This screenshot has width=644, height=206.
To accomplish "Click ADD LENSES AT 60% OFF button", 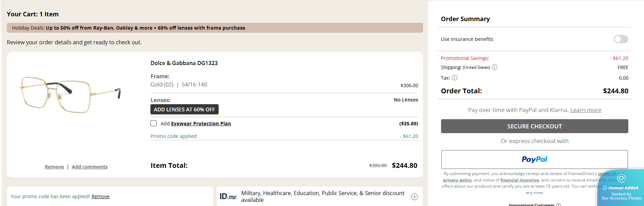I will pyautogui.click(x=184, y=109).
